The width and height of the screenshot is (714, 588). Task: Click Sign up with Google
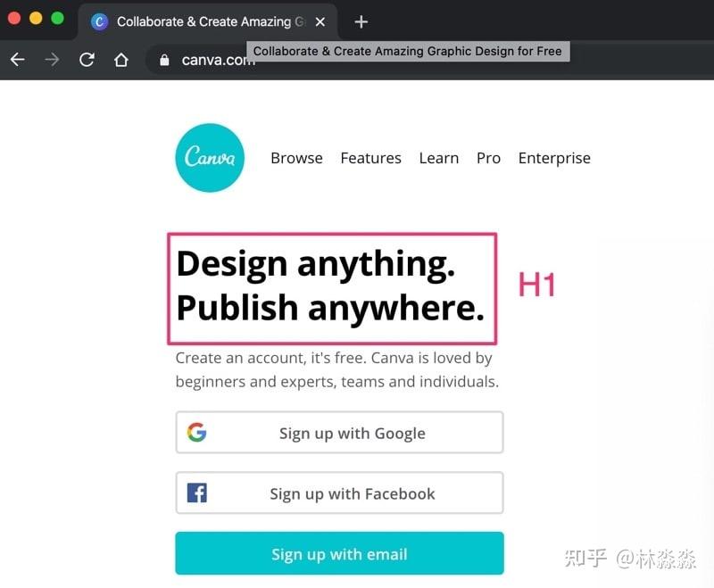click(352, 432)
